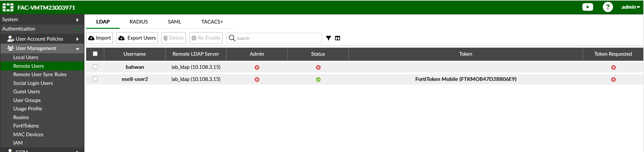The image size is (644, 152).
Task: Sort by Admin column header
Action: pyautogui.click(x=257, y=54)
